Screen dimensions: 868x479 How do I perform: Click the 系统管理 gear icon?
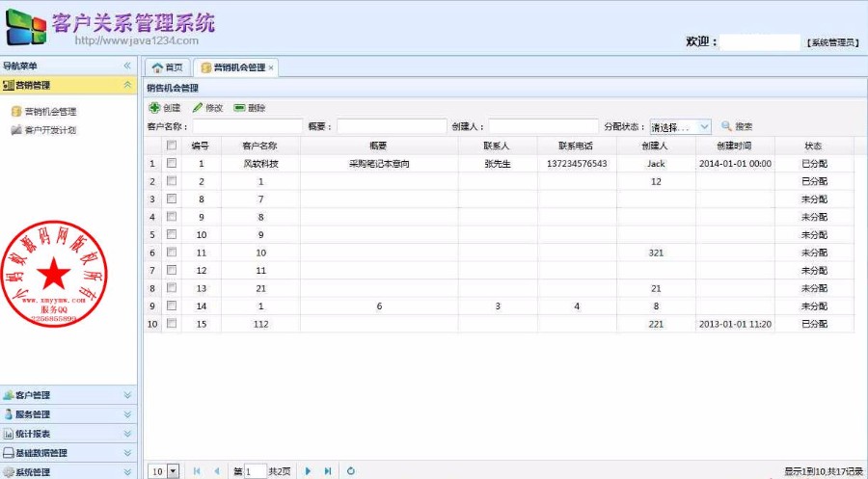pyautogui.click(x=9, y=472)
